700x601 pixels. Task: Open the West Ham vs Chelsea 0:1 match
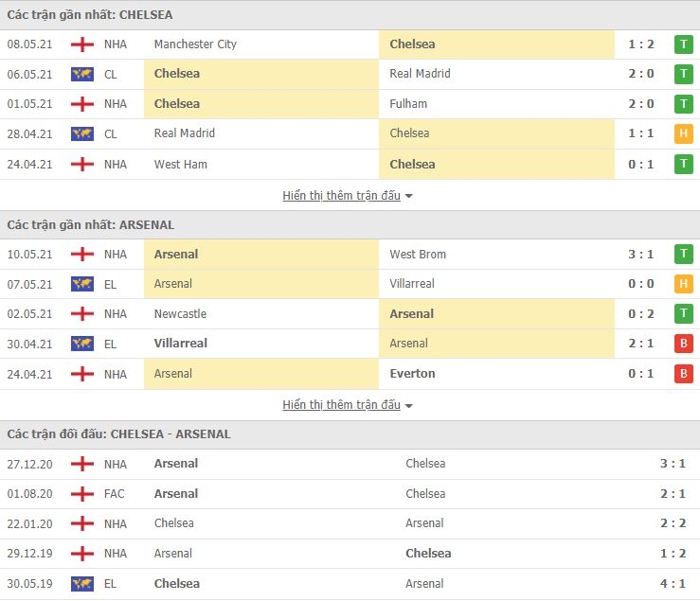pos(350,164)
